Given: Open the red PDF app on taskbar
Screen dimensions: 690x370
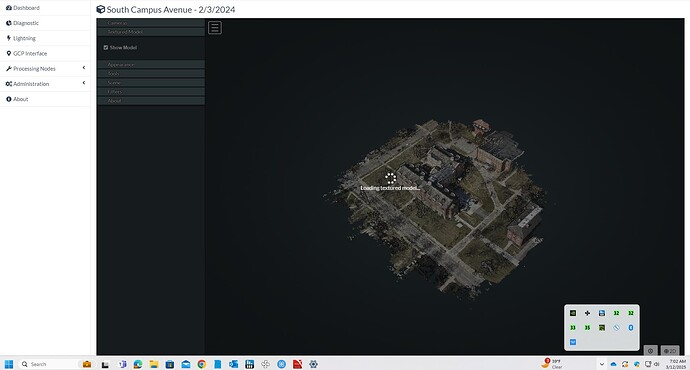Looking at the screenshot, I should point(297,364).
